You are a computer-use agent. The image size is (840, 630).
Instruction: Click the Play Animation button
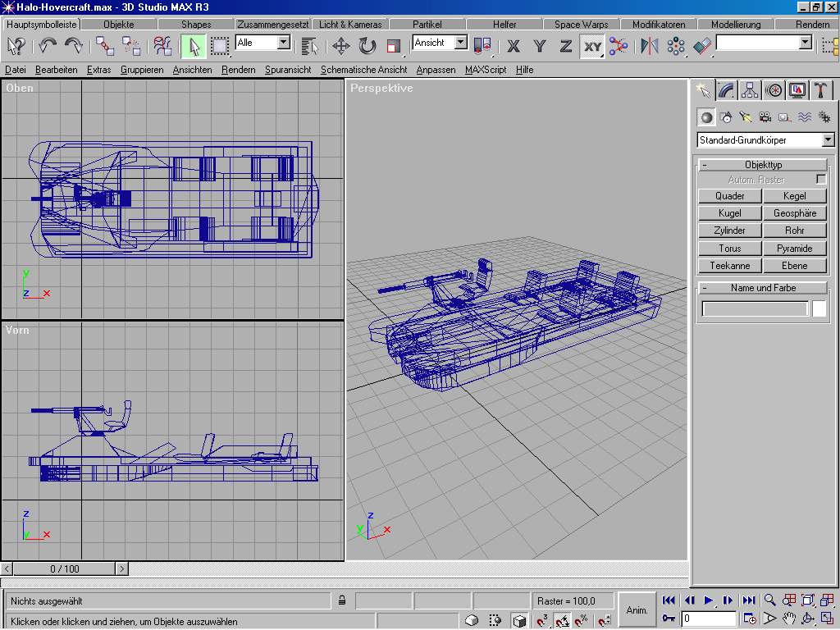tap(708, 600)
